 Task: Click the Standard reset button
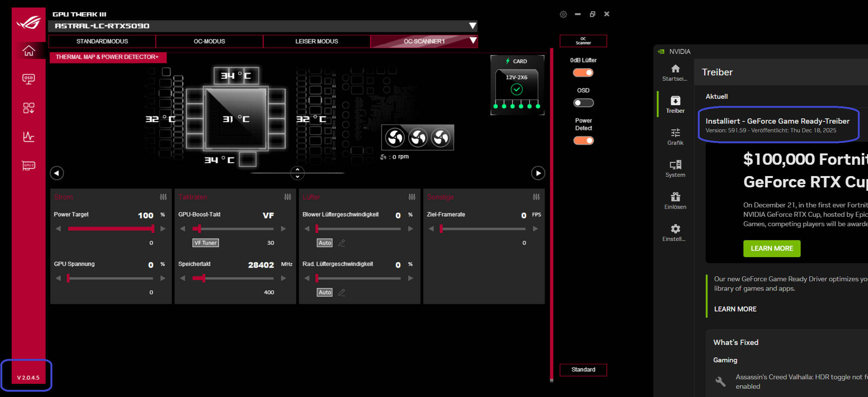pos(583,369)
